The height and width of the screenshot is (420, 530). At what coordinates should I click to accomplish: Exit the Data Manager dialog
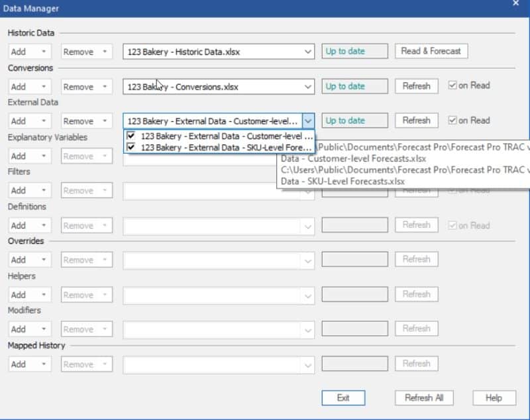click(x=343, y=398)
